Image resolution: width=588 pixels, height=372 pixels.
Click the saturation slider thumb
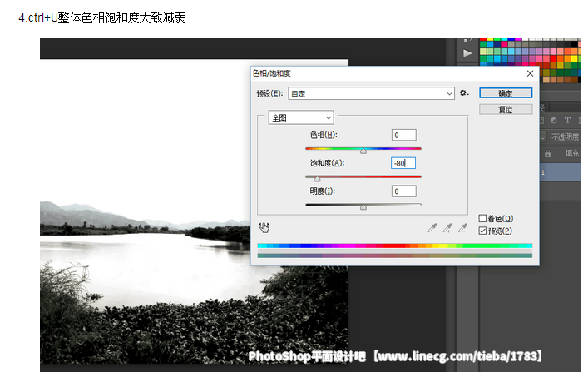click(x=317, y=179)
